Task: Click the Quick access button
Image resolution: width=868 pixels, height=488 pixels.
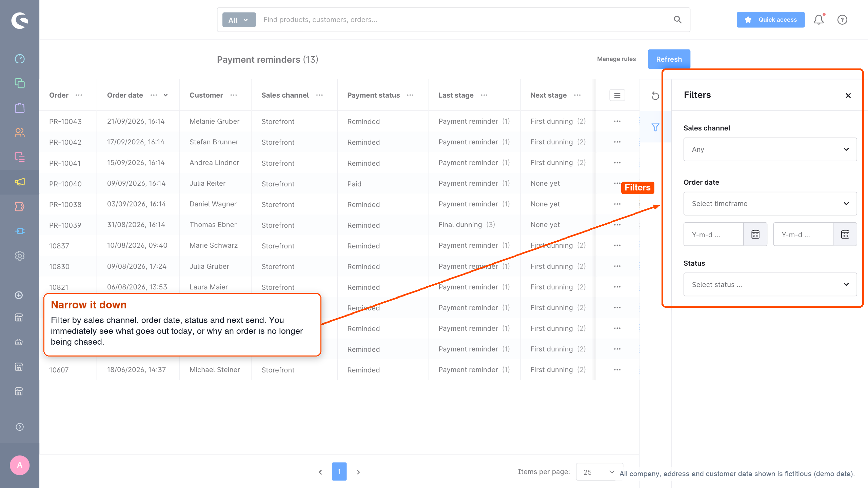Action: 771,20
